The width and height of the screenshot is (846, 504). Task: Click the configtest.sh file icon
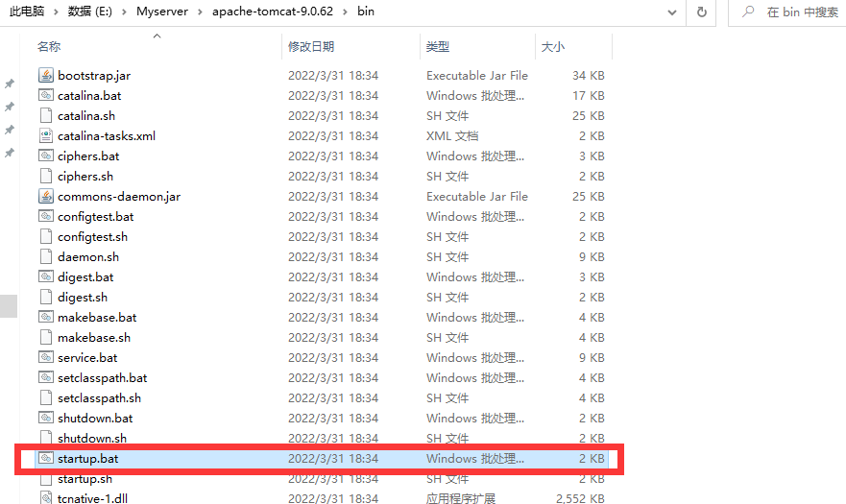coord(46,236)
